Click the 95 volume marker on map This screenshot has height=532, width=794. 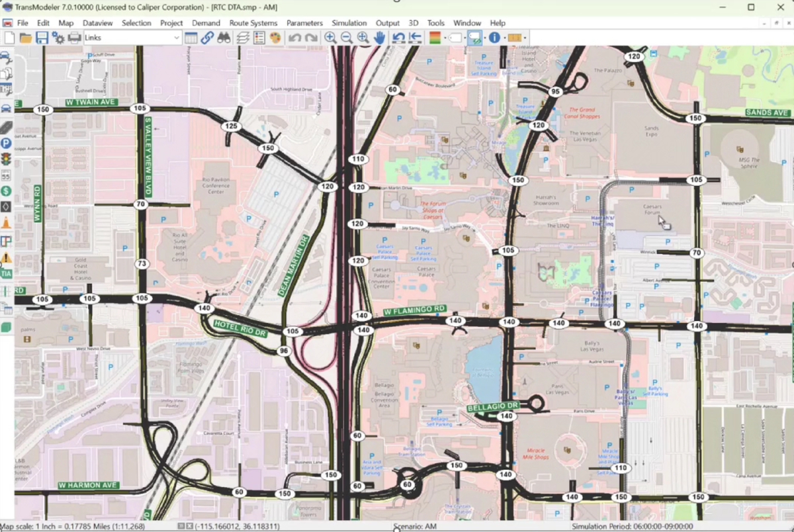(555, 91)
